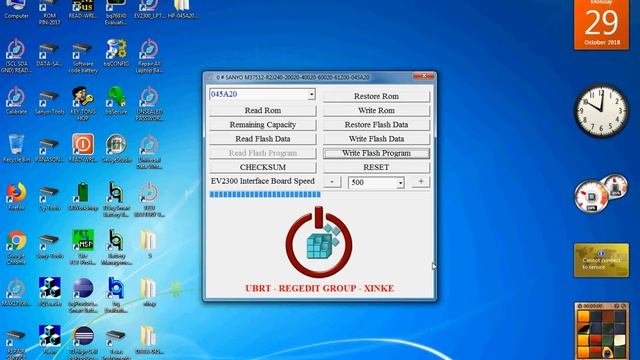
Task: Click the CHECKSUM button
Action: pyautogui.click(x=262, y=167)
